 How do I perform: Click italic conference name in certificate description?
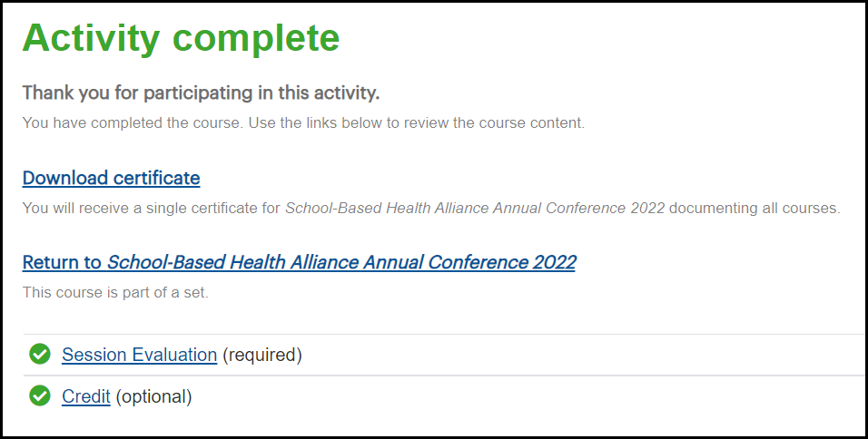click(475, 208)
